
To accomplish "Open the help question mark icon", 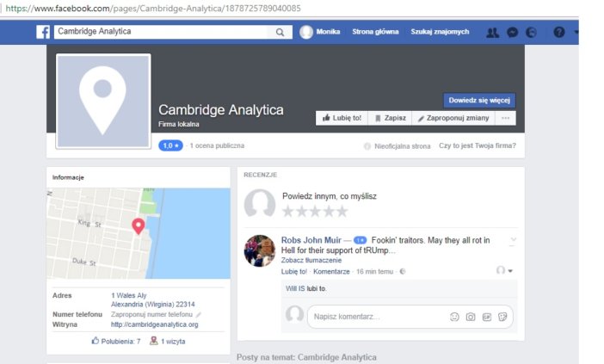I will coord(559,32).
